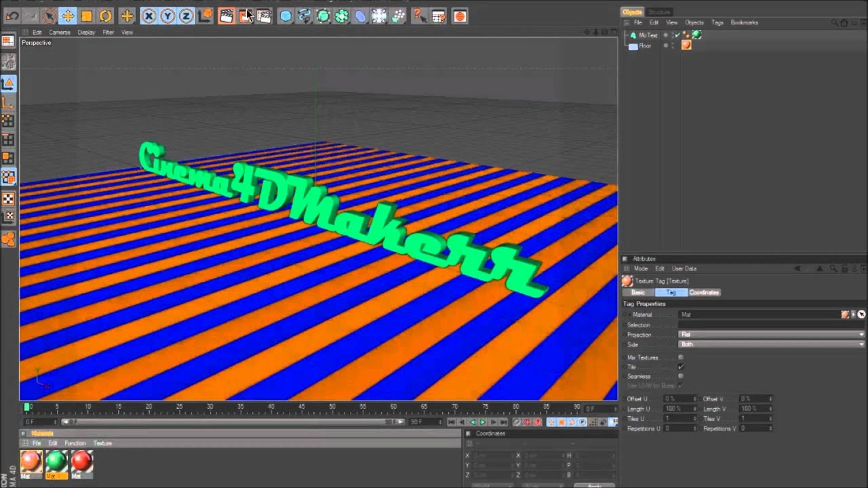This screenshot has width=868, height=488.
Task: Adjust the Offset U stepper
Action: point(694,399)
